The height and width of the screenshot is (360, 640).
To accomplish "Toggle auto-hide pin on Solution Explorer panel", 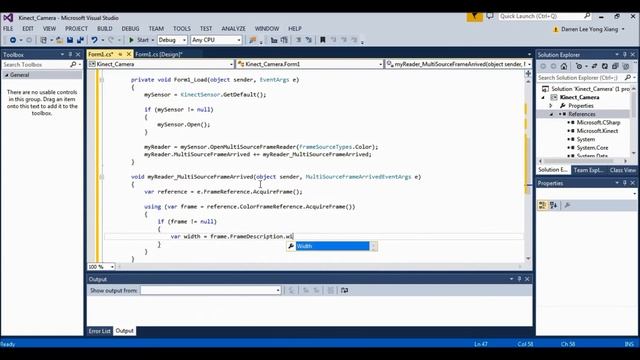I will [x=624, y=54].
